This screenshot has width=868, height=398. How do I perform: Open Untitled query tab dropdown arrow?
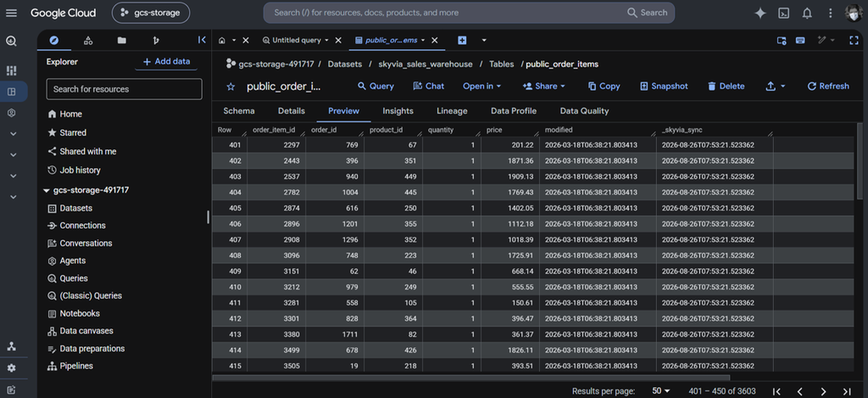326,41
